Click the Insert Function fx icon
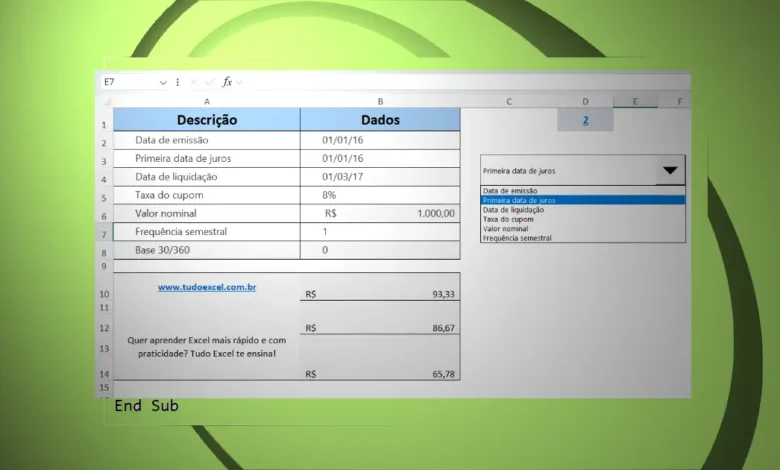 [x=227, y=82]
